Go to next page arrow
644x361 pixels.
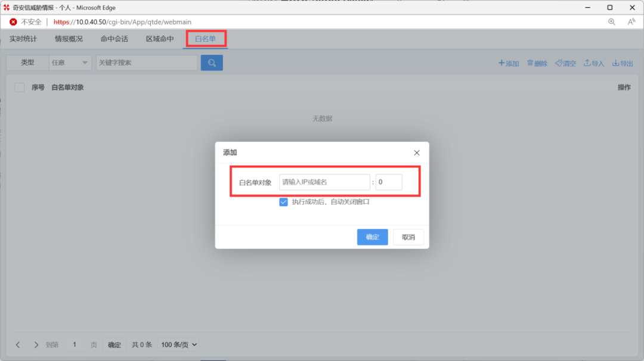(36, 344)
